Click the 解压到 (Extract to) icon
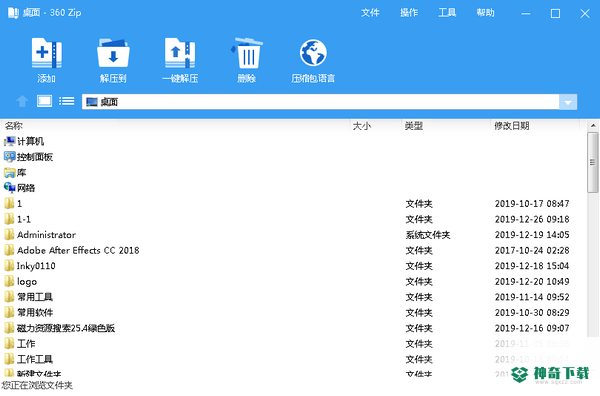This screenshot has height=396, width=600. (113, 53)
